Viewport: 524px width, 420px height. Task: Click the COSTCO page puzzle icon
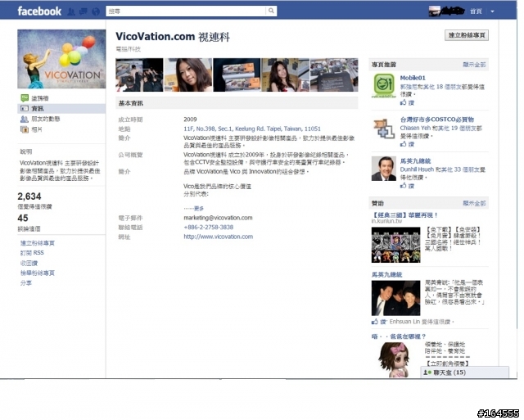(384, 128)
